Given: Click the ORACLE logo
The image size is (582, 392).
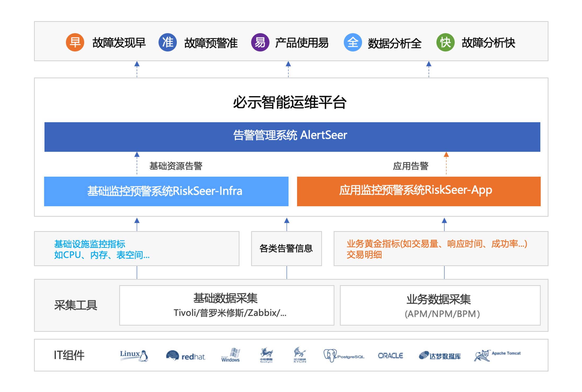Looking at the screenshot, I should [x=390, y=356].
